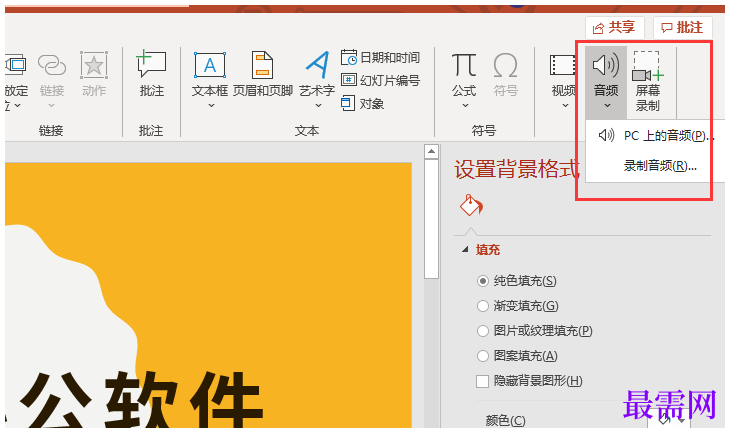
Task: Click the slide scrollbar up arrow
Action: pyautogui.click(x=431, y=151)
